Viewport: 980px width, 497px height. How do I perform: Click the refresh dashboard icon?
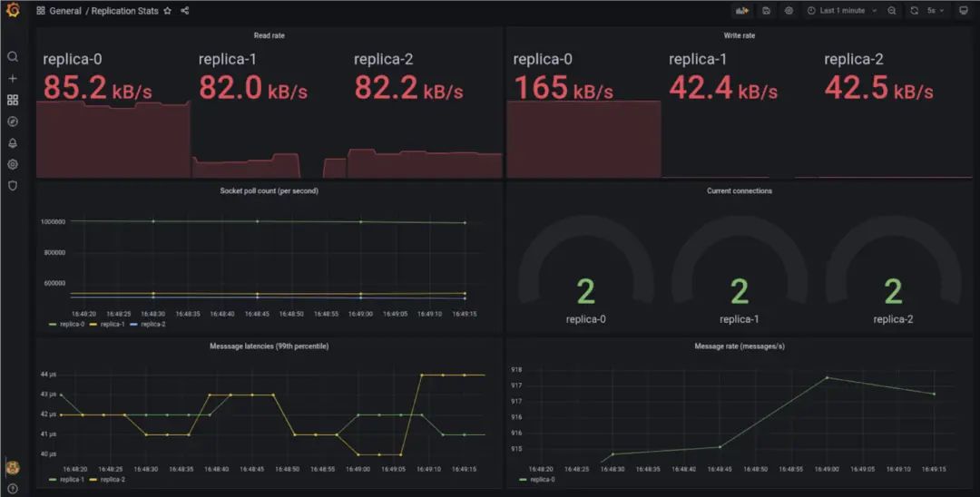click(915, 11)
